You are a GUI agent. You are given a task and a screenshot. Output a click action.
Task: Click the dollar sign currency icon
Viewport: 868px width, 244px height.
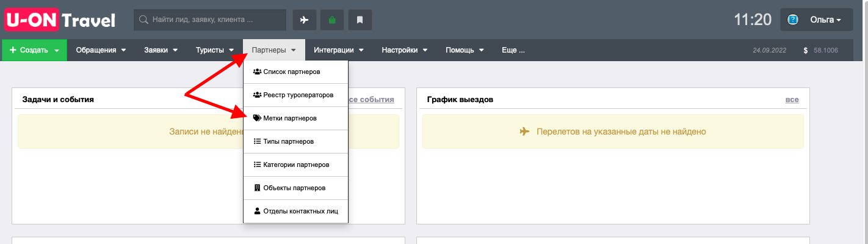(x=806, y=50)
